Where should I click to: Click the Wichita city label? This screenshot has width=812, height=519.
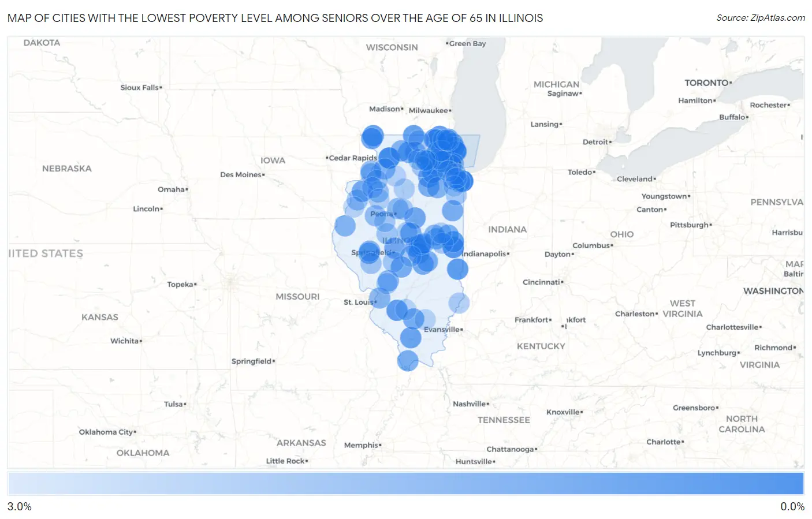[x=125, y=341]
